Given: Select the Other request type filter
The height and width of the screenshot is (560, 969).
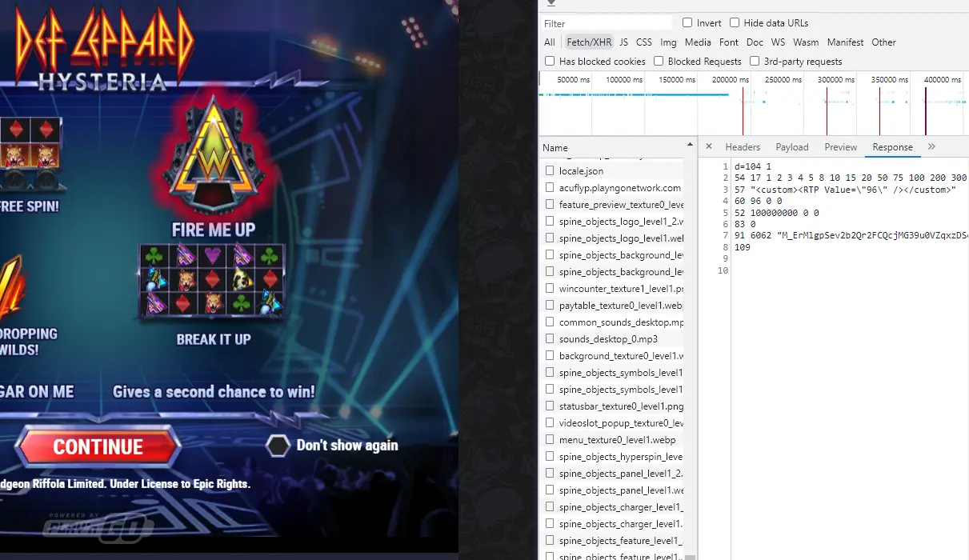Looking at the screenshot, I should point(884,42).
